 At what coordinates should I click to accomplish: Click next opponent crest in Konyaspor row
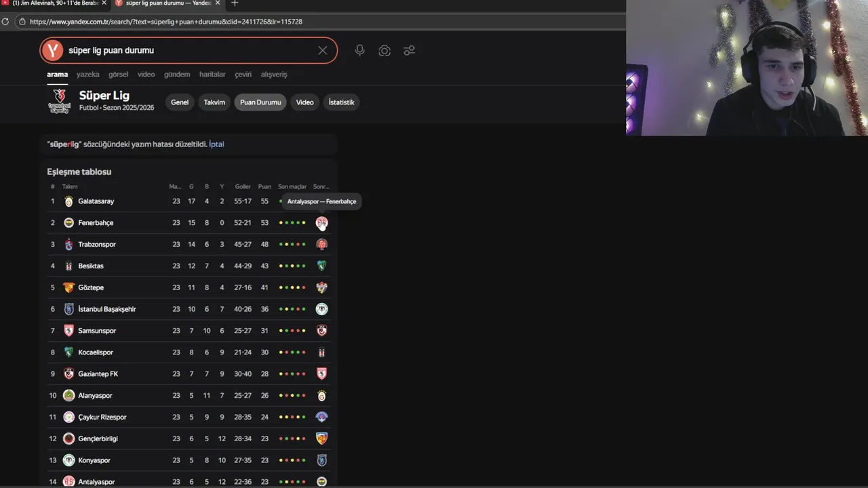[x=322, y=460]
